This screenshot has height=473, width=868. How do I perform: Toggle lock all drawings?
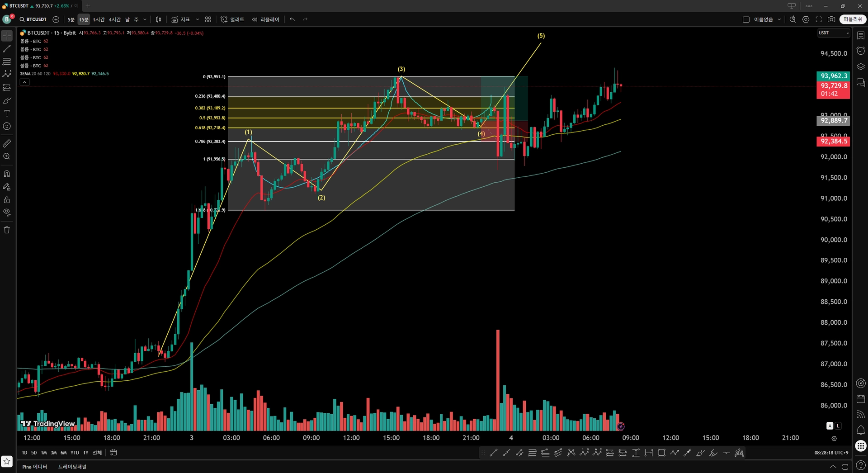[x=7, y=199]
